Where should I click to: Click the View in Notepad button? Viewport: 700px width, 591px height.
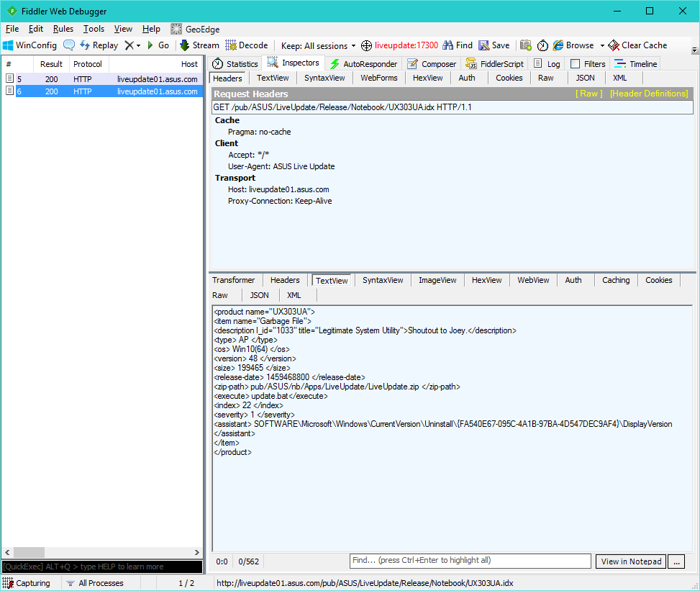(630, 561)
